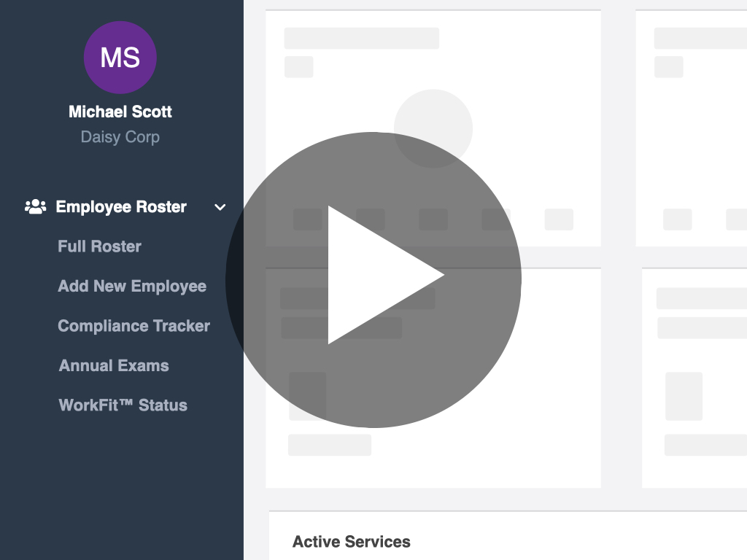View WorkFit™ Status
This screenshot has width=747, height=560.
point(123,405)
